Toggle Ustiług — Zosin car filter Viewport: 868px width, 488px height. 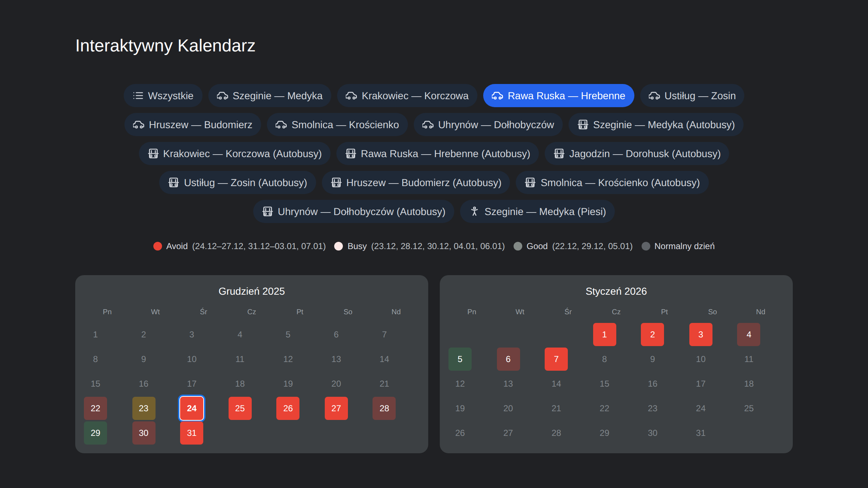click(x=692, y=96)
